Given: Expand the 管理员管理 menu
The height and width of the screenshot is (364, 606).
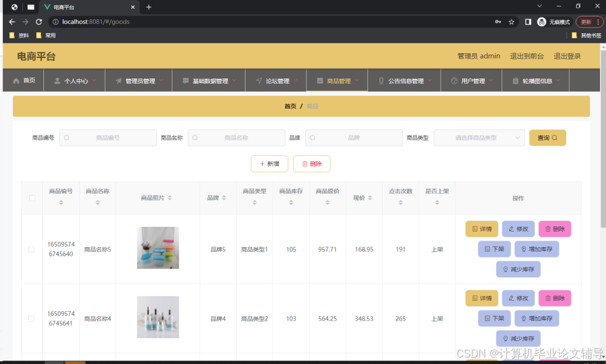Looking at the screenshot, I should pyautogui.click(x=139, y=81).
